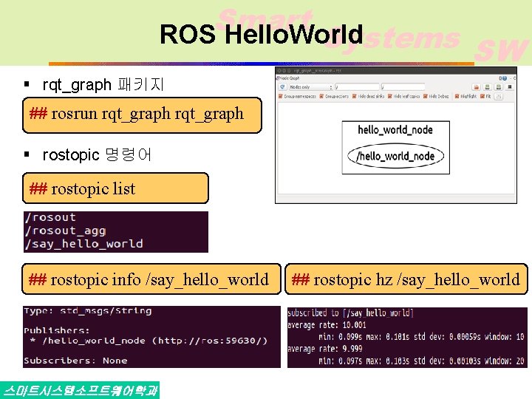The image size is (532, 399).
Task: Open the 'Nodes only' graph type dropdown
Action: (x=310, y=87)
